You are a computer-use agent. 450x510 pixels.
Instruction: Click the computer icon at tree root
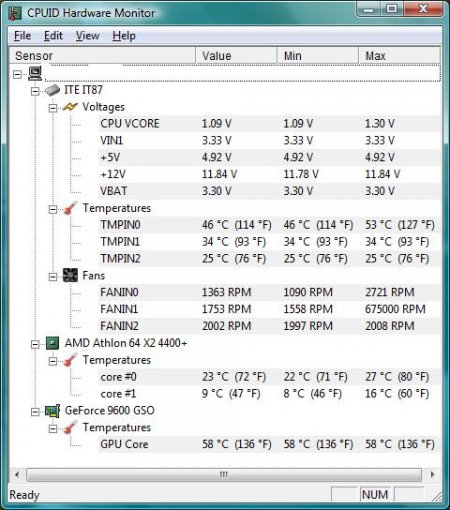click(35, 73)
